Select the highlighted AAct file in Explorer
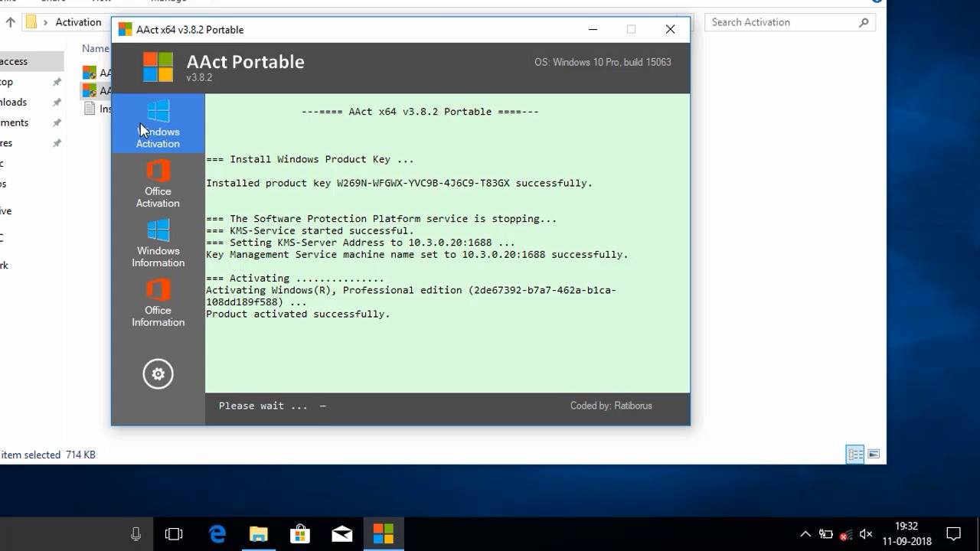Screen dimensions: 980x551 click(96, 90)
